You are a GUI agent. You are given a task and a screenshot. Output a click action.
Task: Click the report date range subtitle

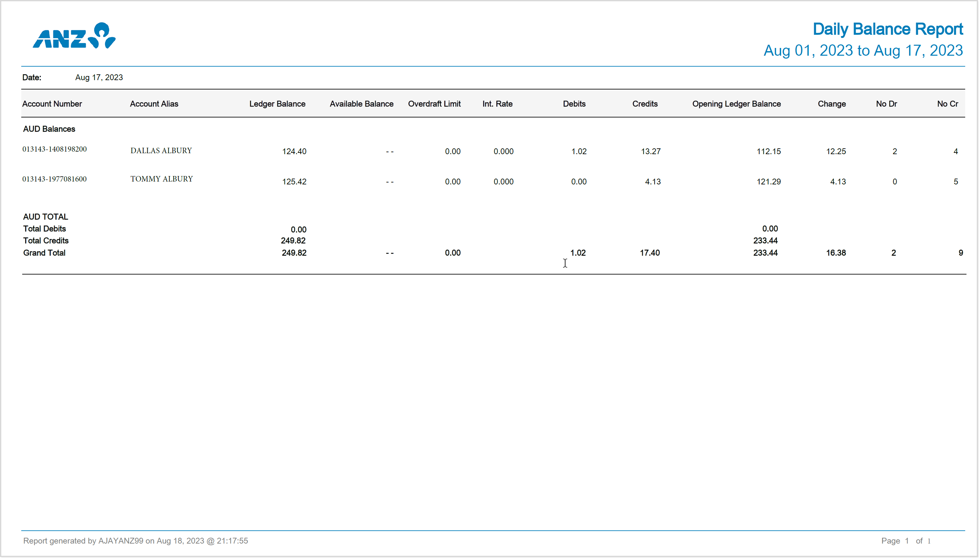coord(863,50)
